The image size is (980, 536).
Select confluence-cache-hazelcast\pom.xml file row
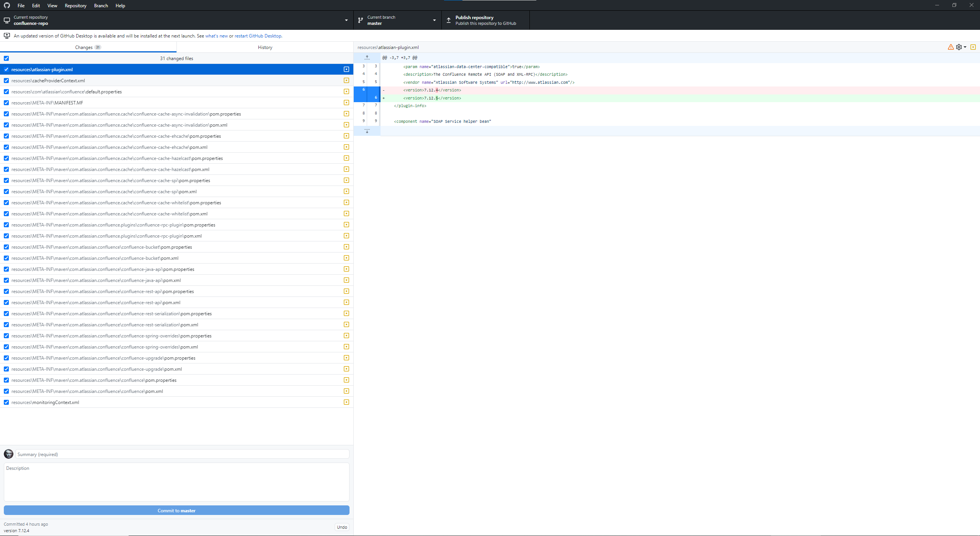click(176, 169)
